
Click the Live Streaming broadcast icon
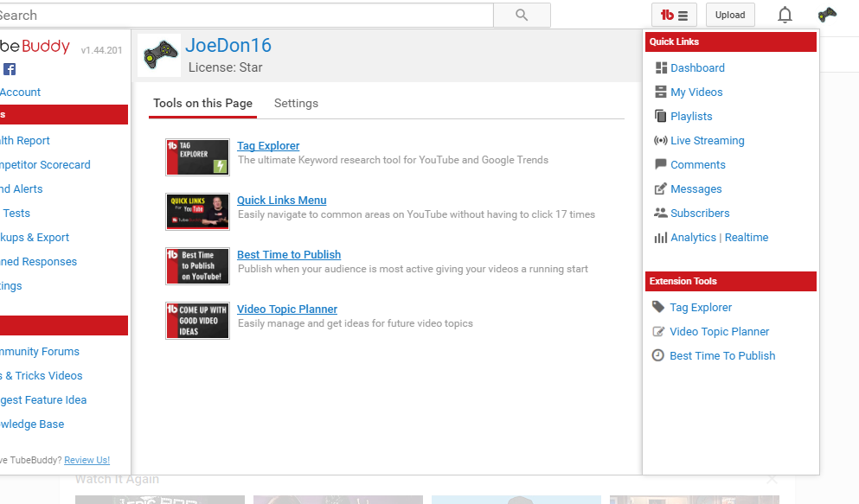(661, 141)
